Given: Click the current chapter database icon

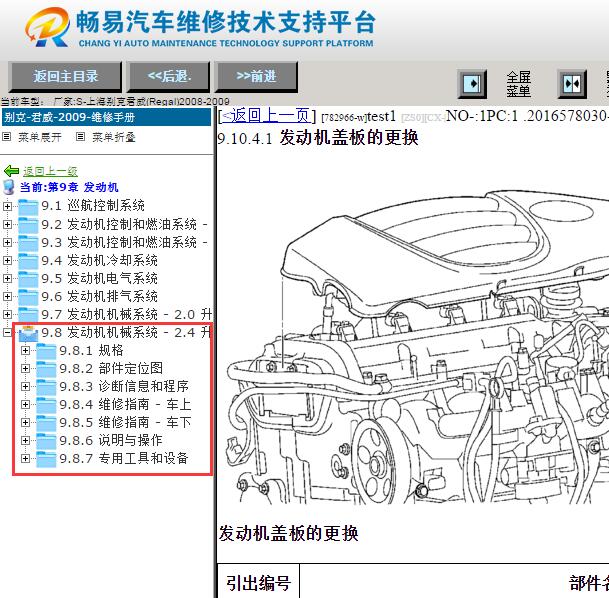Looking at the screenshot, I should pyautogui.click(x=9, y=187).
